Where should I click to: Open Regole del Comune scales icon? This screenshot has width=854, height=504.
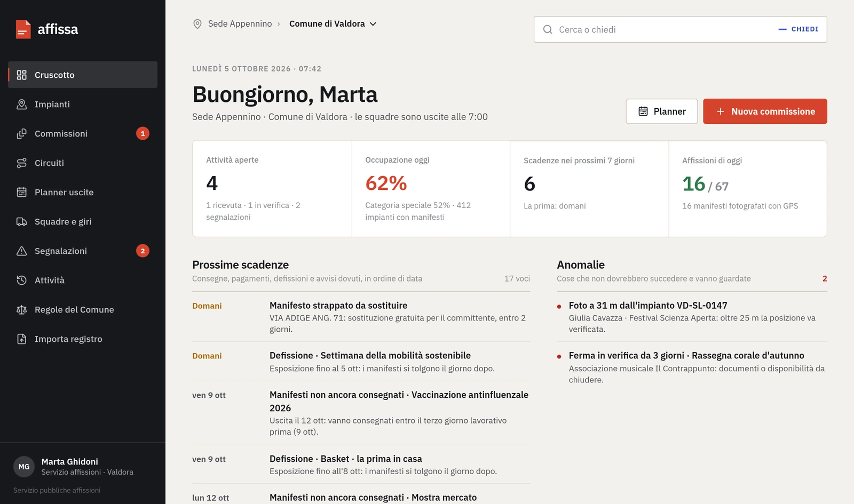tap(21, 309)
